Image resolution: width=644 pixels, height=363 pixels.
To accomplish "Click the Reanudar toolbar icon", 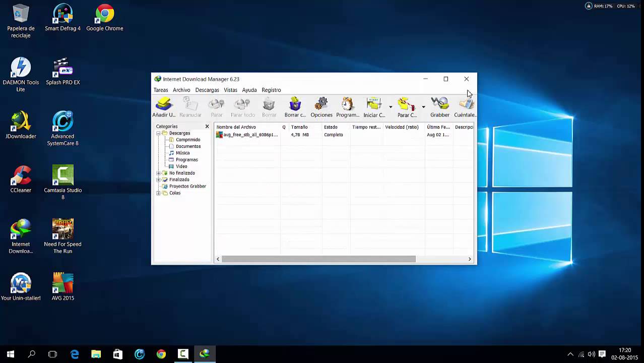I will coord(190,107).
